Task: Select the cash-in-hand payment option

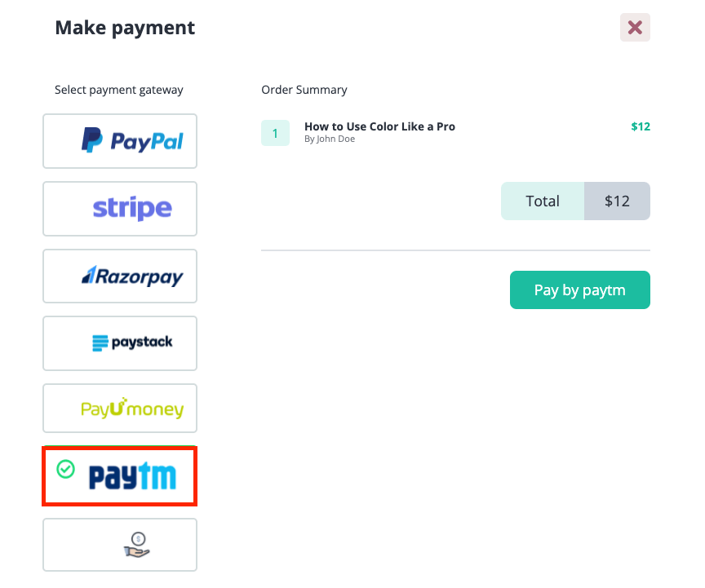Action: coord(119,544)
